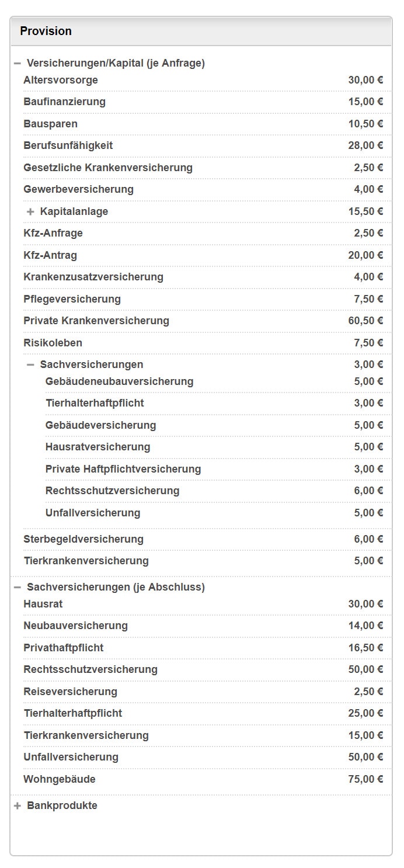Expand the Kapitalanlage row
This screenshot has height=868, width=404.
click(x=31, y=211)
